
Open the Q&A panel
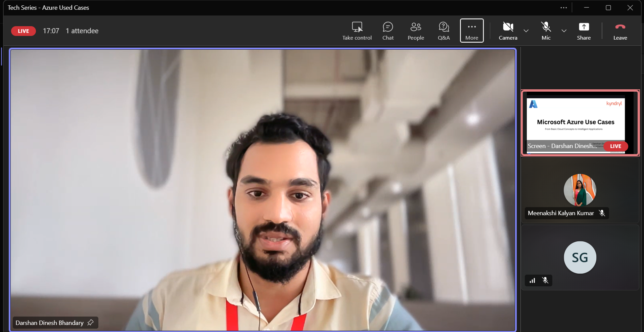tap(444, 31)
